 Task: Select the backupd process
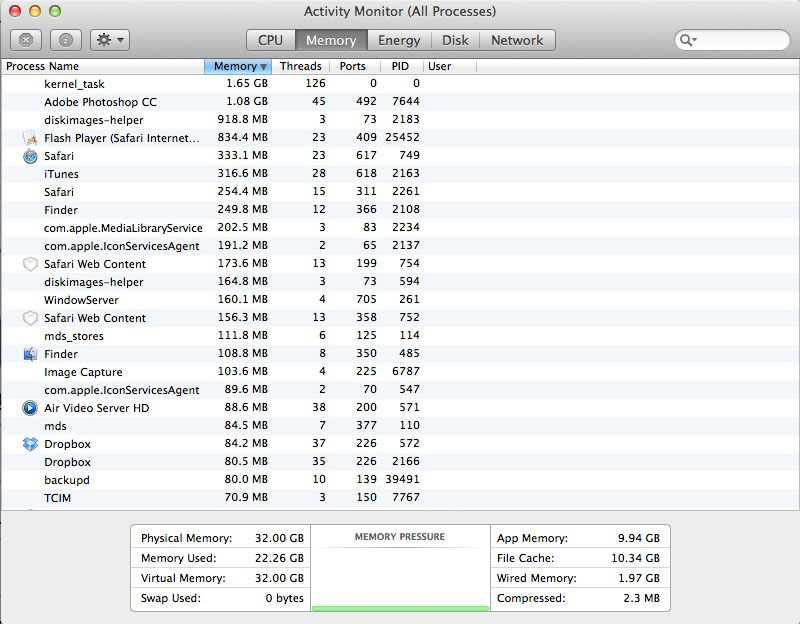pyautogui.click(x=400, y=480)
